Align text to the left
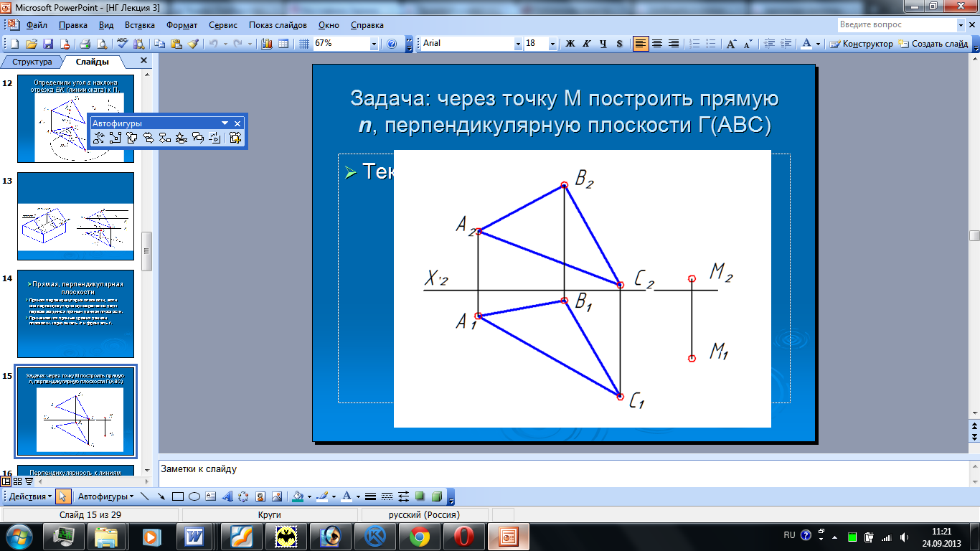980x551 pixels. [641, 44]
